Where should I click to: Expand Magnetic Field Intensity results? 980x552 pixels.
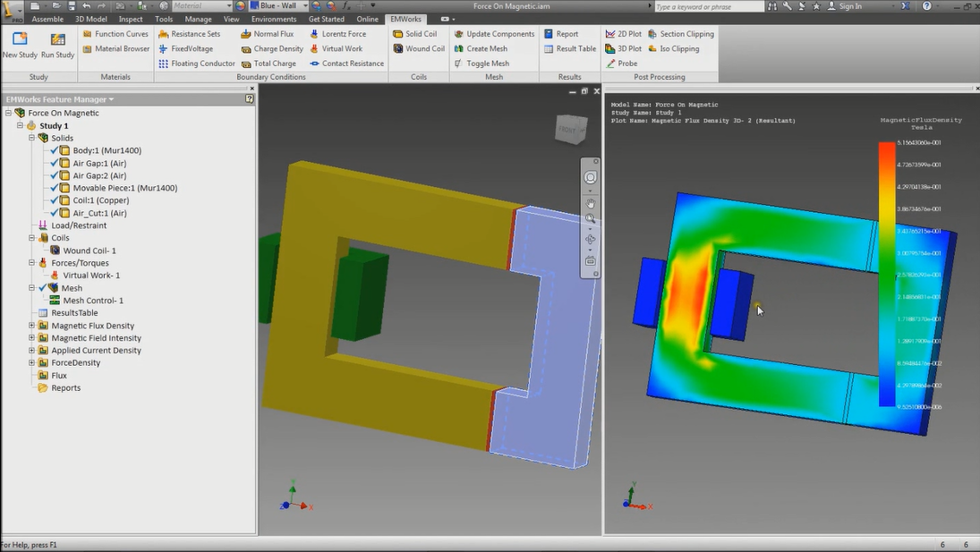pos(31,338)
